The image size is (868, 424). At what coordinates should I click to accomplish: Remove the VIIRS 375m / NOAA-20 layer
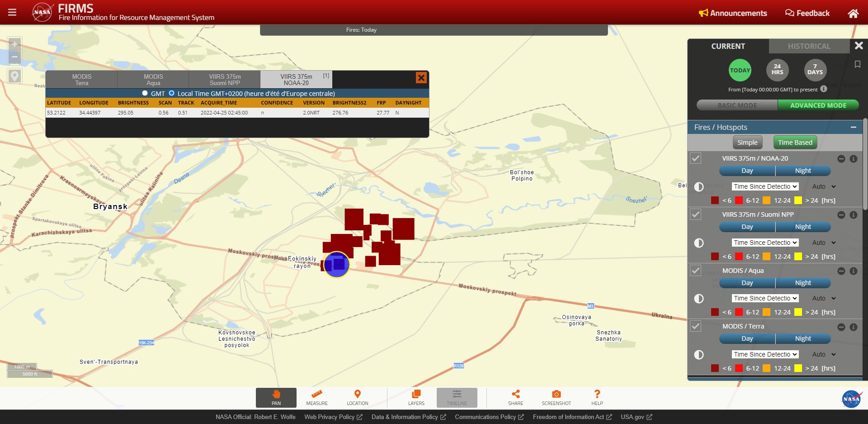coord(841,159)
